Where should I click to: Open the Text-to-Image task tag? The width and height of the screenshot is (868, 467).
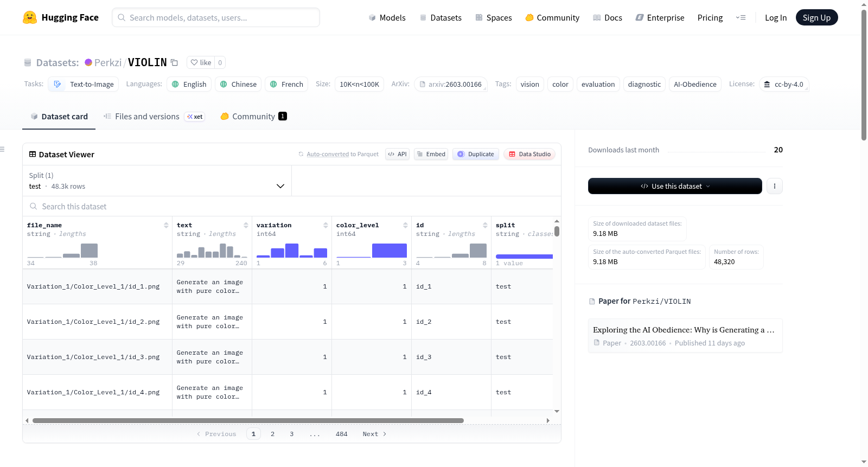pyautogui.click(x=84, y=84)
